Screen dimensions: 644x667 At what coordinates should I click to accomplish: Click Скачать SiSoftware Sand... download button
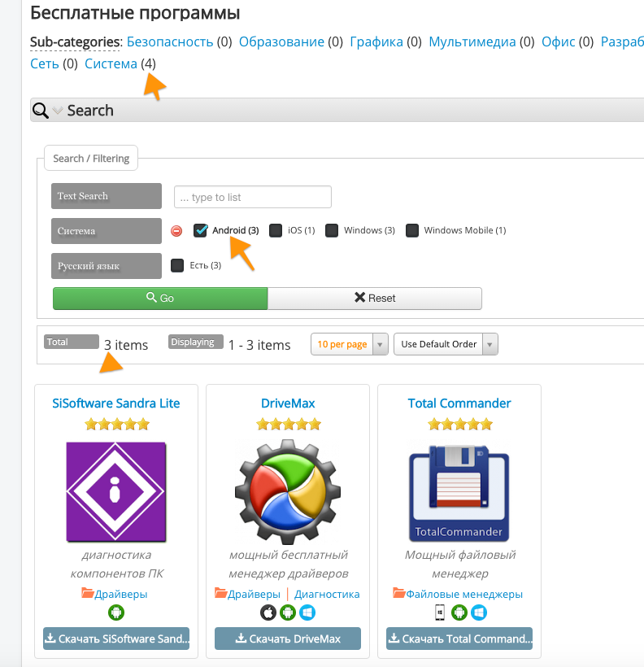pyautogui.click(x=116, y=639)
